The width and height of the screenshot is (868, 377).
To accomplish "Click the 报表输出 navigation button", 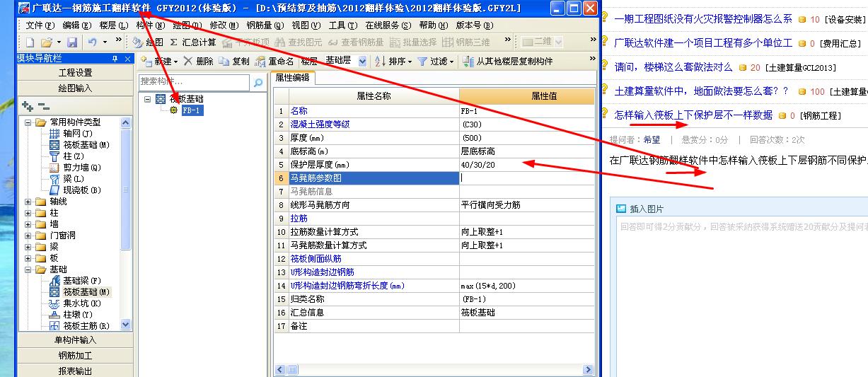I will click(75, 371).
